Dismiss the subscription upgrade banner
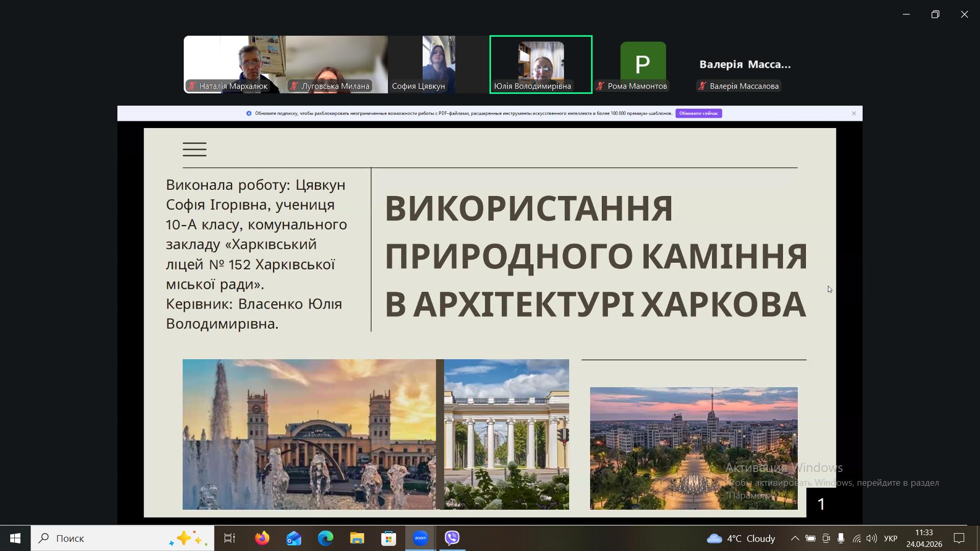 854,113
